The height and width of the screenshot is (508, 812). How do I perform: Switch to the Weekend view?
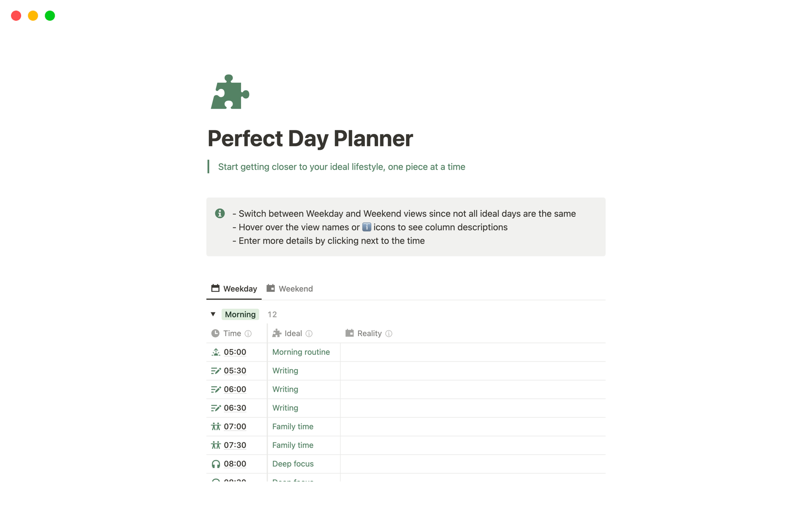coord(295,288)
